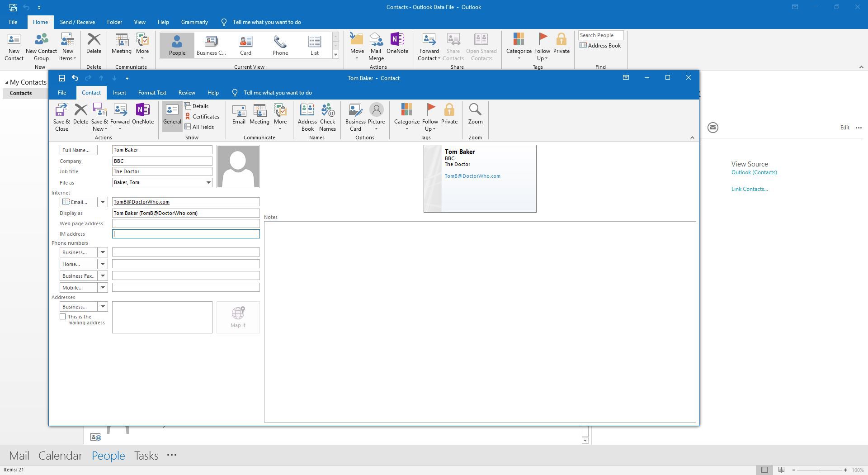This screenshot has width=868, height=475.
Task: Click the Full Name... button
Action: [79, 150]
